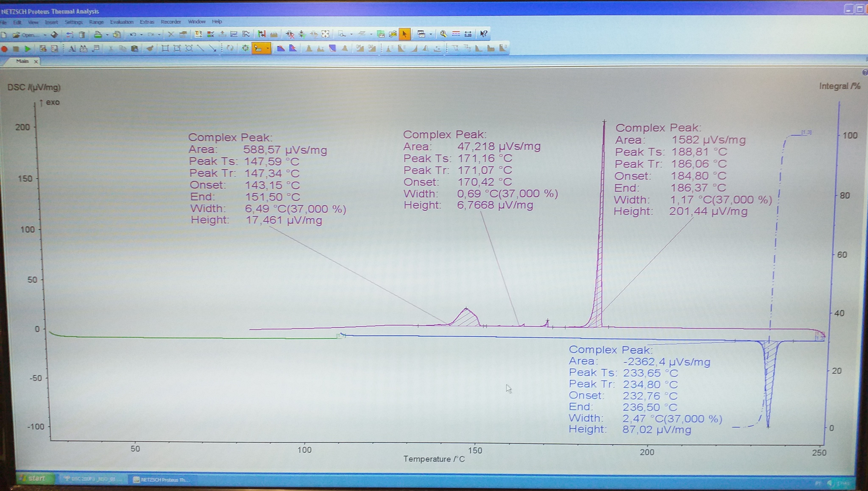Click the O2 evaluation icon

tap(372, 49)
